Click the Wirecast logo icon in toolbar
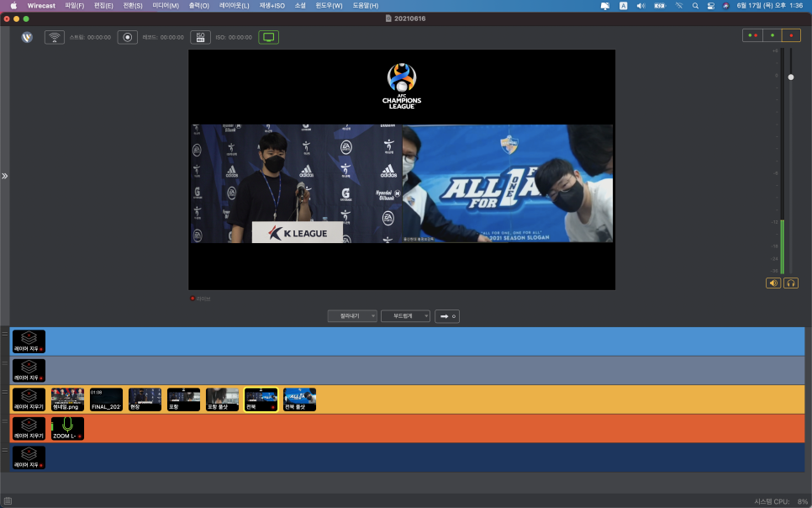The height and width of the screenshot is (508, 812). 27,37
